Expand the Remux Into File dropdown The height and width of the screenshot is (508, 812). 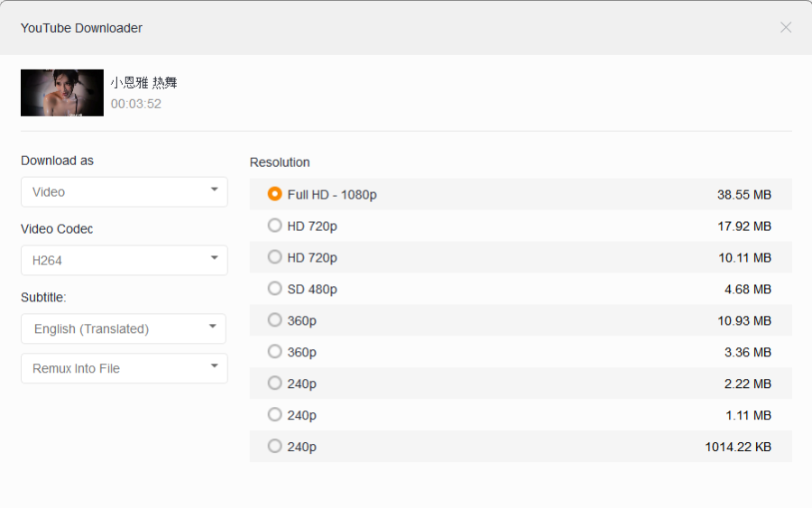(x=125, y=368)
